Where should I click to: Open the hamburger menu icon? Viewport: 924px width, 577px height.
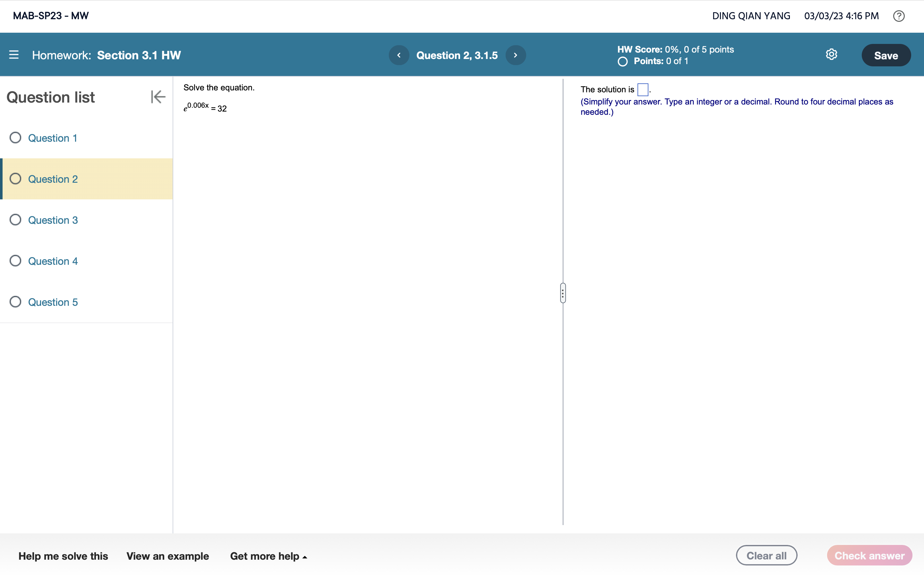pos(14,55)
